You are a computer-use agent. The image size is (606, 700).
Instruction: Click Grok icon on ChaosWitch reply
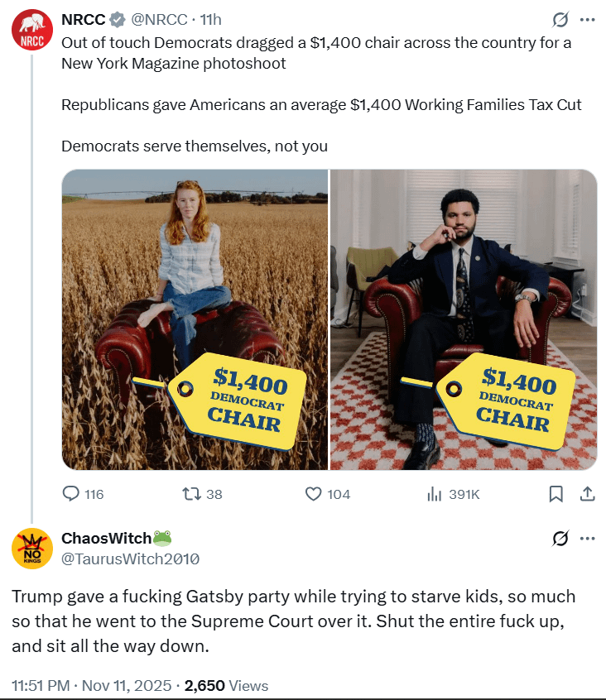coord(560,539)
